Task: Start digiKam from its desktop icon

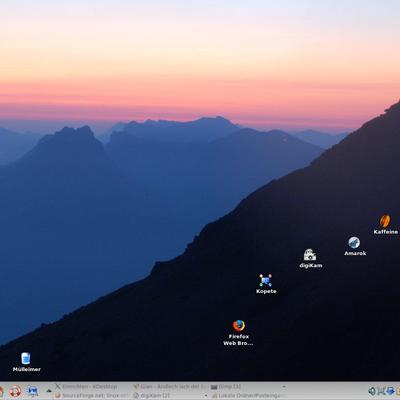Action: 310,258
